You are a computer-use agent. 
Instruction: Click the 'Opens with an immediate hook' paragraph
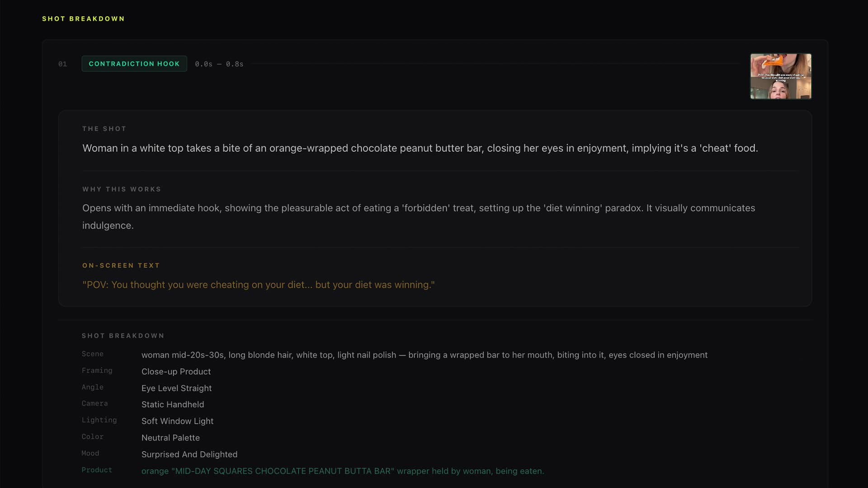point(419,216)
